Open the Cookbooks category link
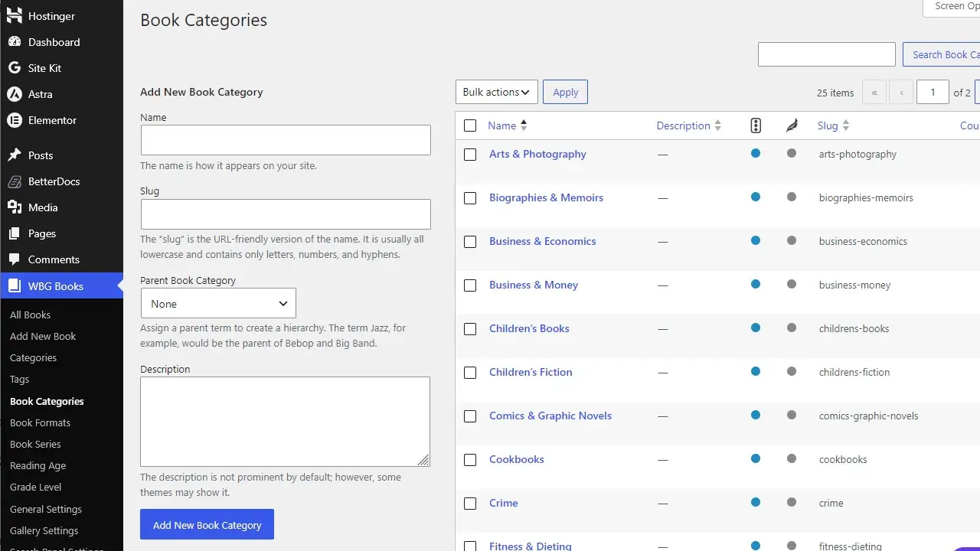The image size is (980, 551). [x=517, y=459]
